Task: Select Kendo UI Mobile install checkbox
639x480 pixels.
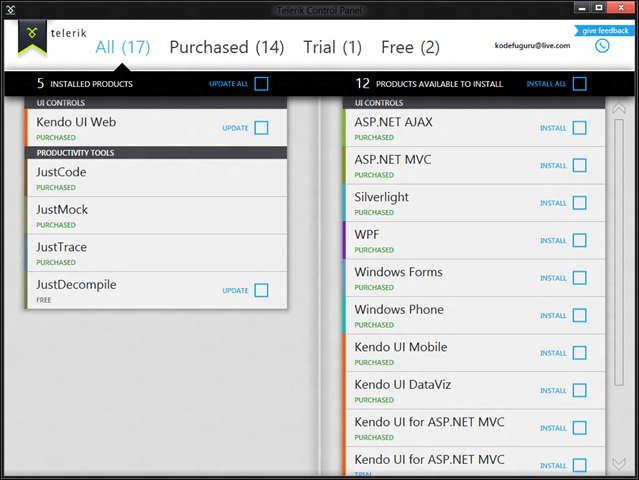Action: [580, 353]
